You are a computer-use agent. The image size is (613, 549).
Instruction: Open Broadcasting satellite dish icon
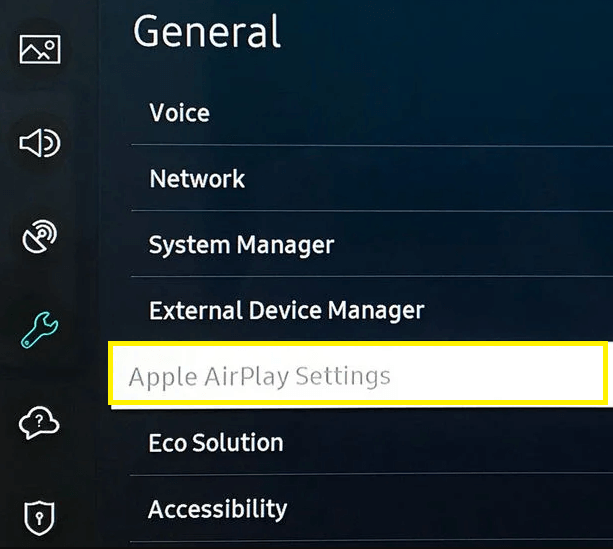point(40,237)
